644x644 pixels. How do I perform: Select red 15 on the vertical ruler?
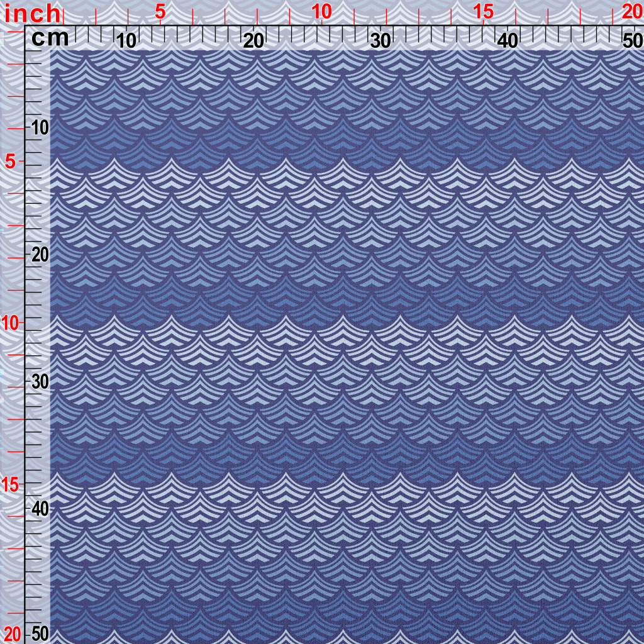click(11, 484)
